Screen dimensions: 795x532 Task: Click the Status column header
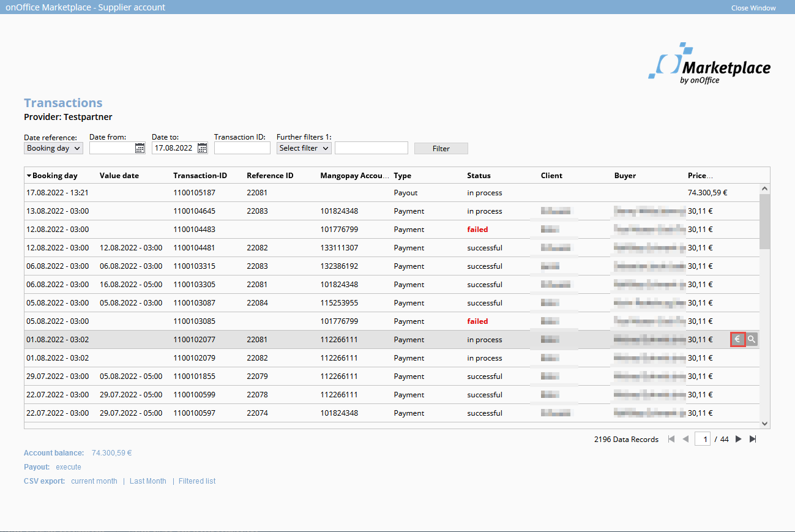479,176
